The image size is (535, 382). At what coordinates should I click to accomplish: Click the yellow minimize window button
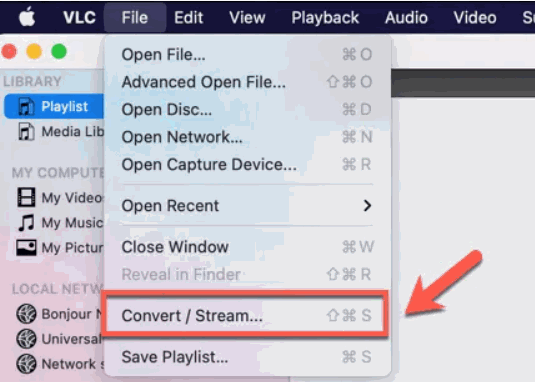(34, 52)
